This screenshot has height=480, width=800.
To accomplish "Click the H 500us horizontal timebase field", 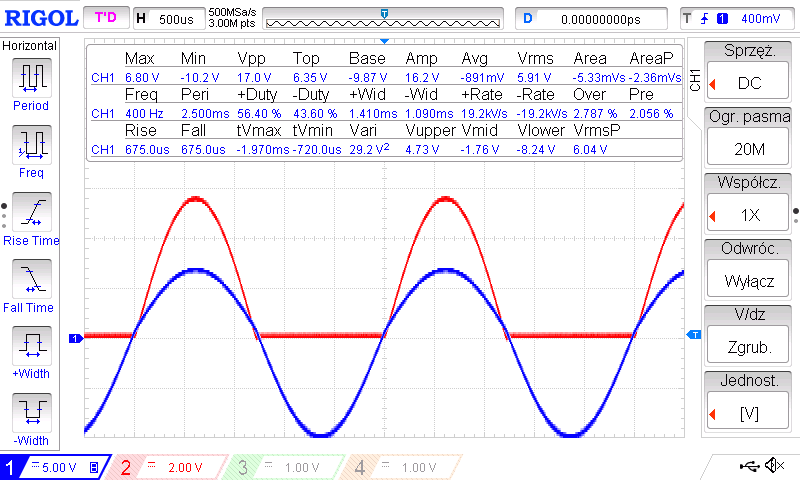I will click(169, 19).
